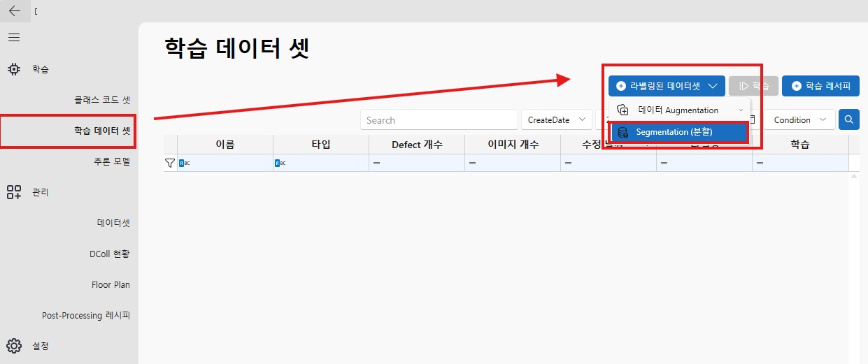Expand the CreateDate dropdown

[x=556, y=120]
